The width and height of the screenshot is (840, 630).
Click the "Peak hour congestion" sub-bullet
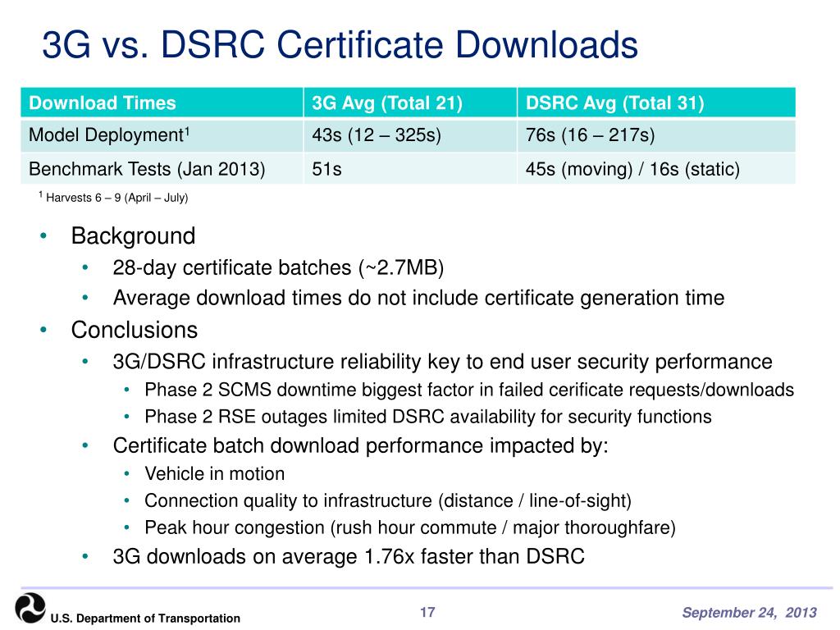[410, 527]
